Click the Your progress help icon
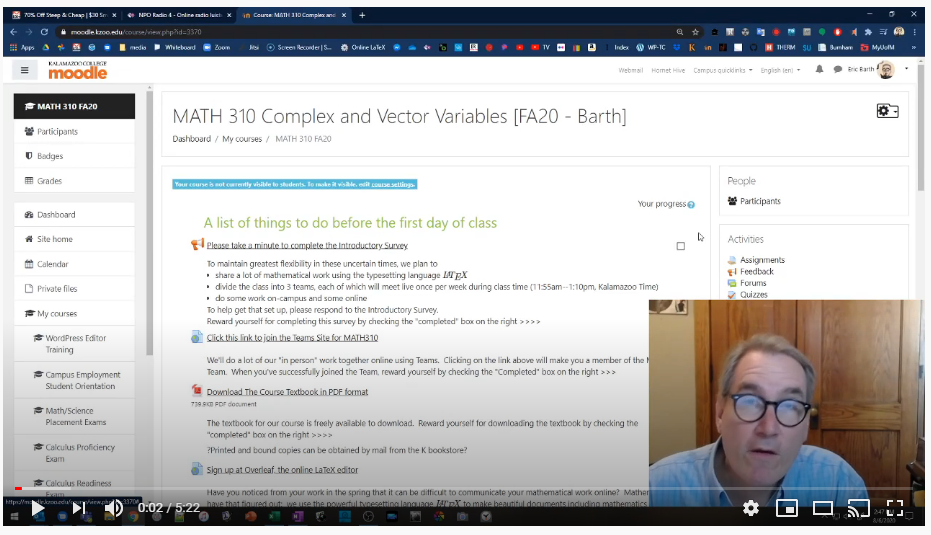Viewport: 931px width, 535px height. [691, 204]
